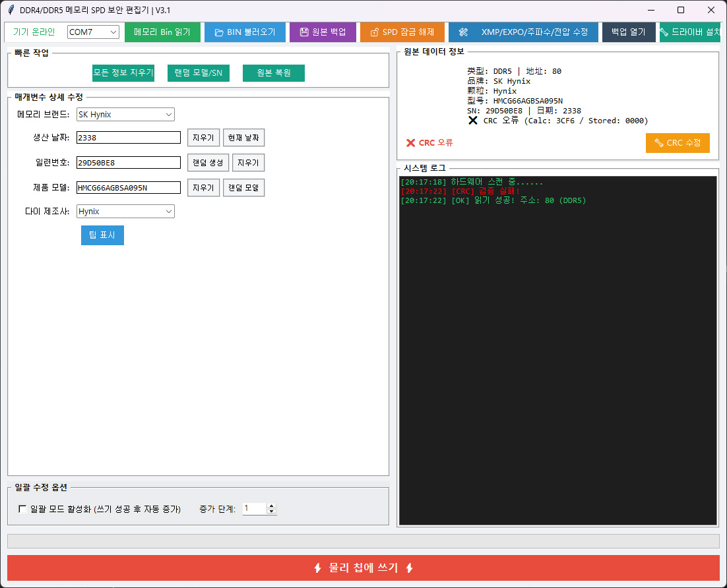Click the 메모리 Bin 읽기 button
This screenshot has width=727, height=588.
pyautogui.click(x=162, y=32)
